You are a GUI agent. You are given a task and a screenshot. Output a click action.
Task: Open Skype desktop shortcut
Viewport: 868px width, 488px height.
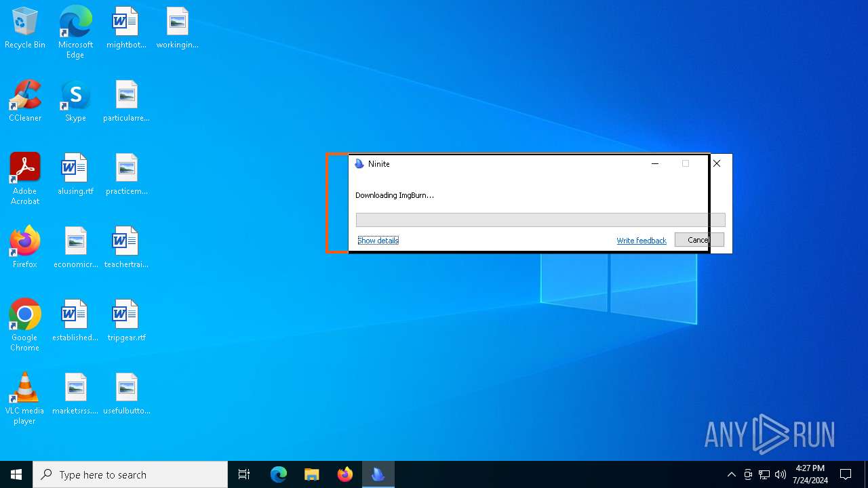point(75,102)
